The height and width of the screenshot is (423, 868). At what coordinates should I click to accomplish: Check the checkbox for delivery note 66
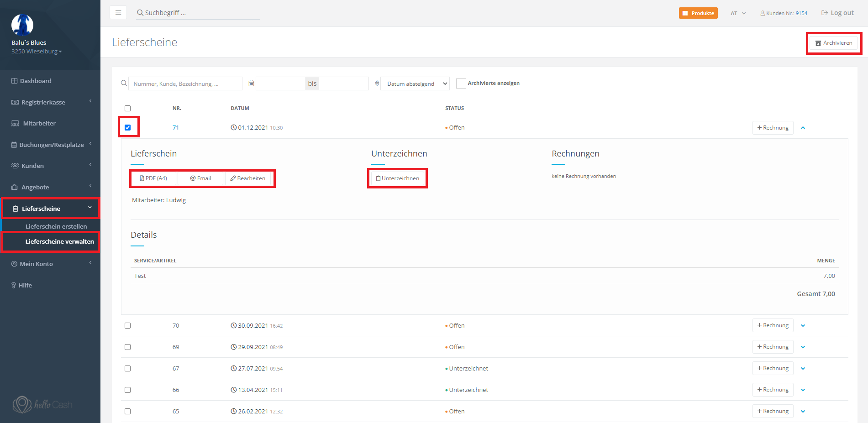(128, 390)
